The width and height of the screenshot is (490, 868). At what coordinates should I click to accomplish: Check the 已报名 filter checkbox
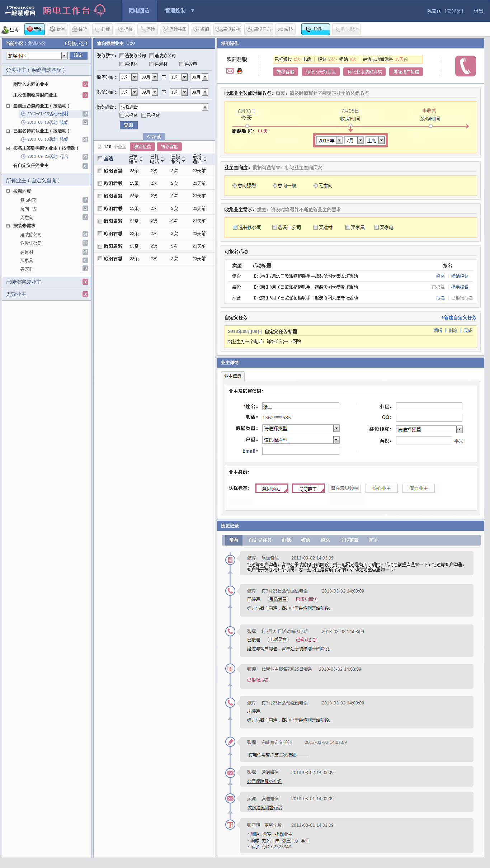[x=143, y=115]
